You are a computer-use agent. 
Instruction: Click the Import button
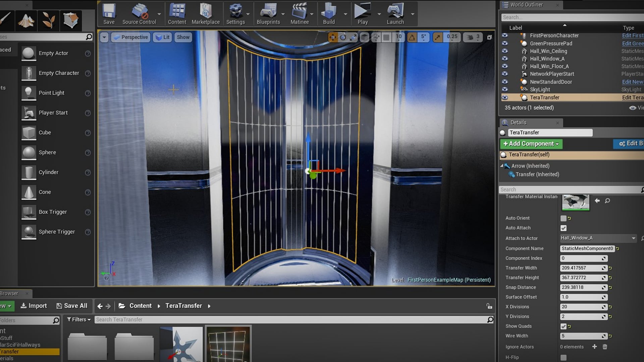(x=34, y=306)
